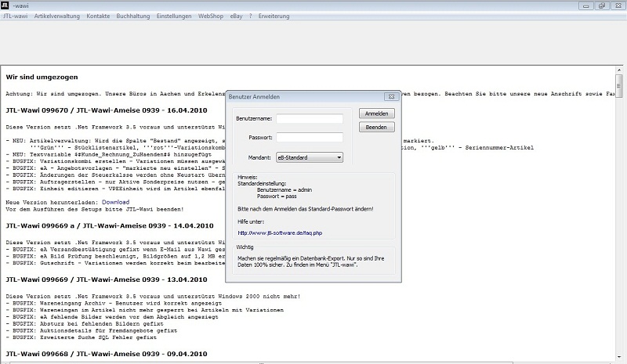Focus the Benutzername input field
The height and width of the screenshot is (364, 627).
pos(310,119)
